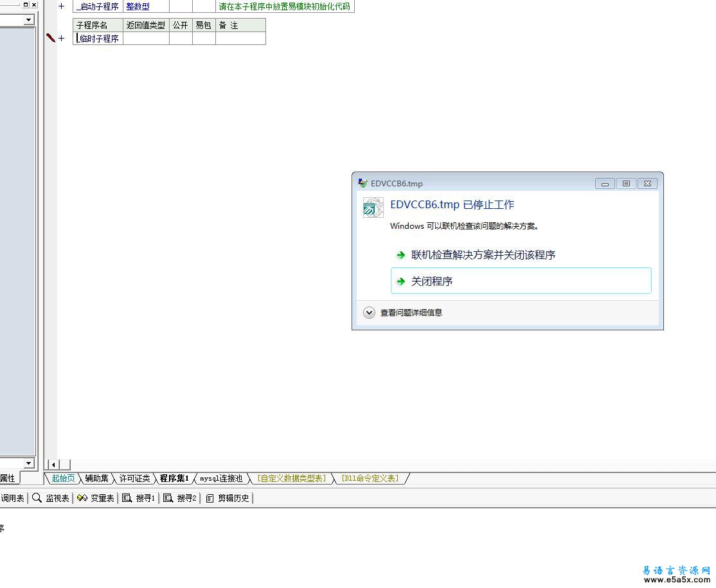The height and width of the screenshot is (588, 716).
Task: Click the 备 注 column header
Action: pos(240,25)
